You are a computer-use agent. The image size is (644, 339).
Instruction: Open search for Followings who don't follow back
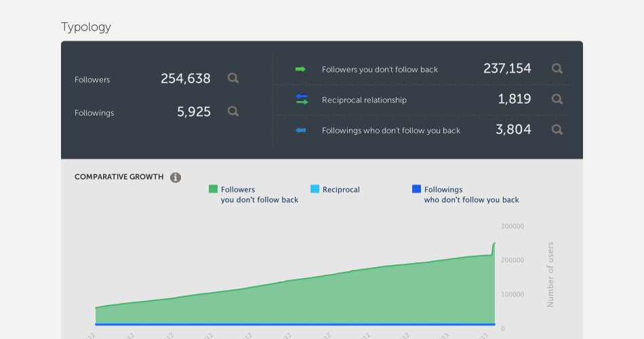point(557,130)
